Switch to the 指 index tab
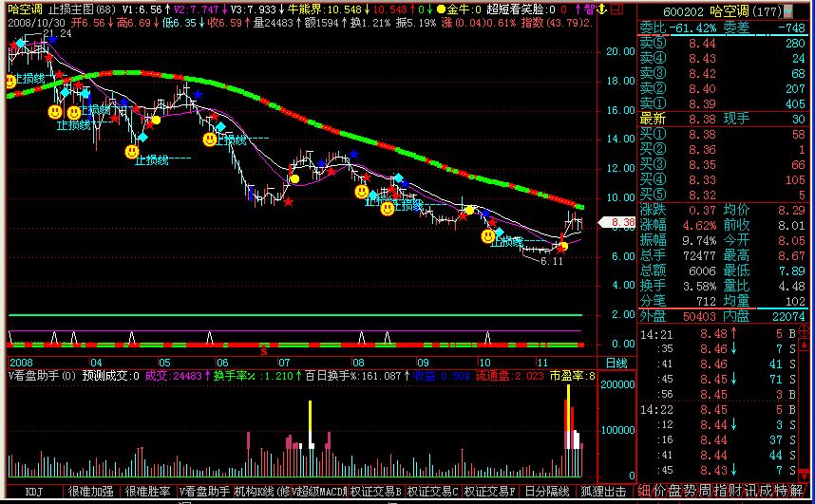The image size is (815, 504). tap(720, 491)
